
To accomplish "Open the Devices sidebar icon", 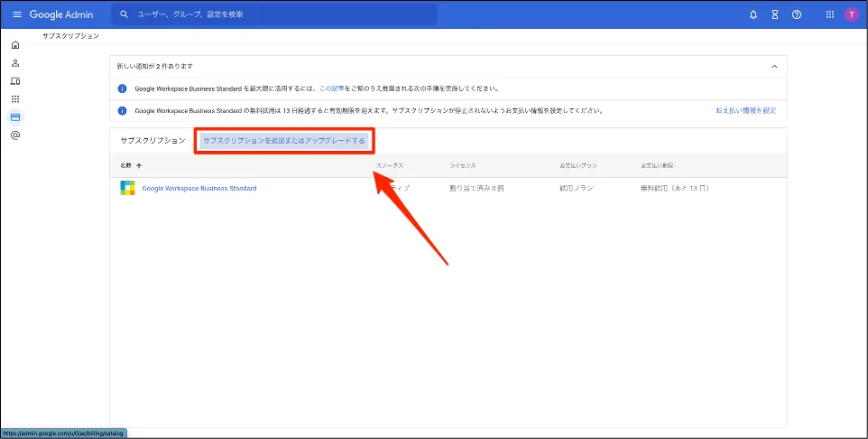I will click(15, 81).
